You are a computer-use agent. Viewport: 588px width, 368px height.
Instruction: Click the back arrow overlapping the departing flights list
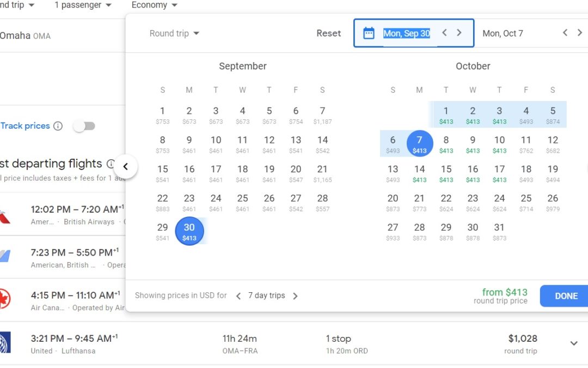[126, 167]
